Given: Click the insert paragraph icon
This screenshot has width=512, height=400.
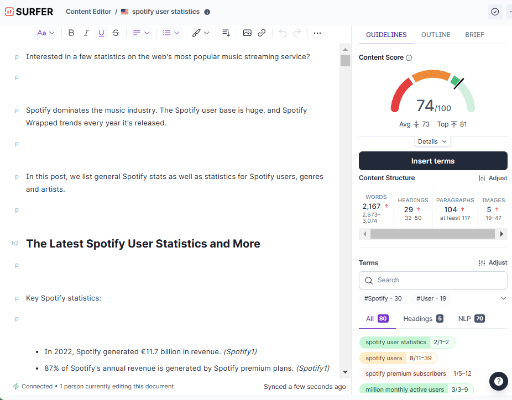Looking at the screenshot, I should pos(226,33).
